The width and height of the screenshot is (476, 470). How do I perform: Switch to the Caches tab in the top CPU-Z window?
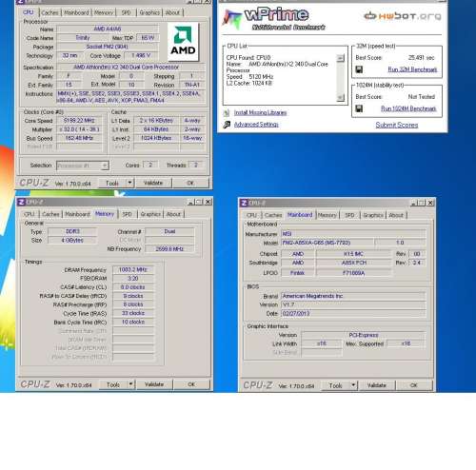50,12
